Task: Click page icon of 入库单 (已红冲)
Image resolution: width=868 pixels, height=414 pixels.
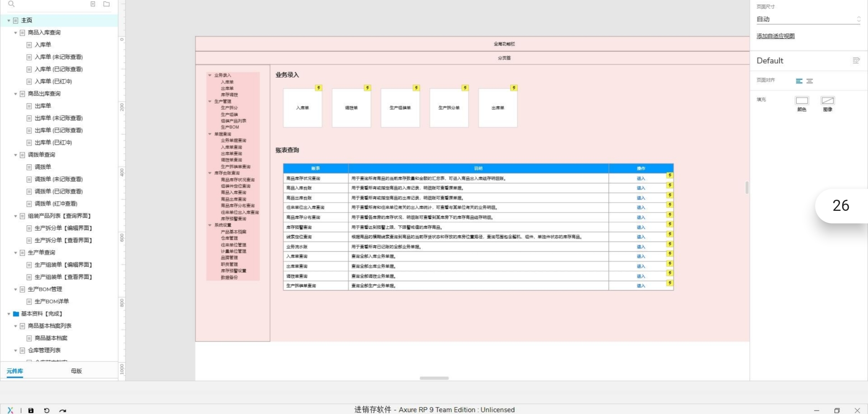Action: 29,82
